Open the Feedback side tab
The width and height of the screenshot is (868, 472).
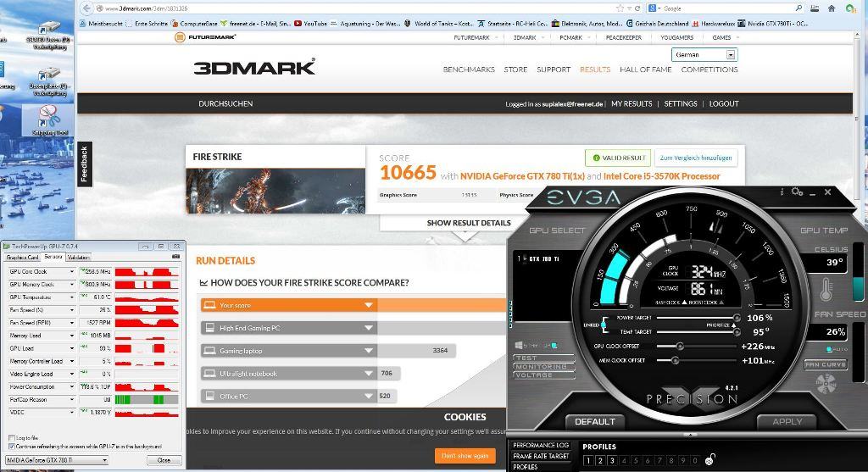tap(85, 164)
